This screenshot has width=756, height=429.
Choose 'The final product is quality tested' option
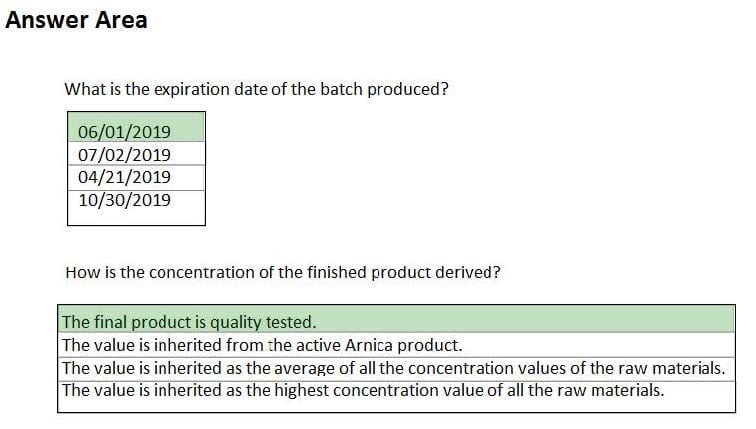click(396, 319)
